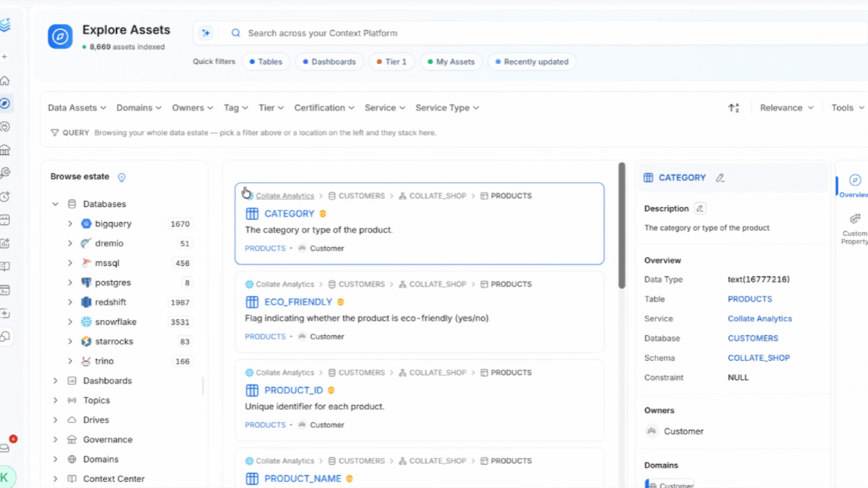This screenshot has width=868, height=488.
Task: Expand the bigquery tree node
Action: [70, 224]
